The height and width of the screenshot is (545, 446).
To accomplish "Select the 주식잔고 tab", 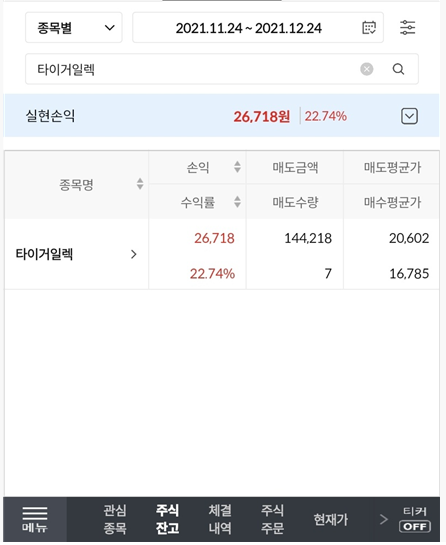I will coord(168,519).
